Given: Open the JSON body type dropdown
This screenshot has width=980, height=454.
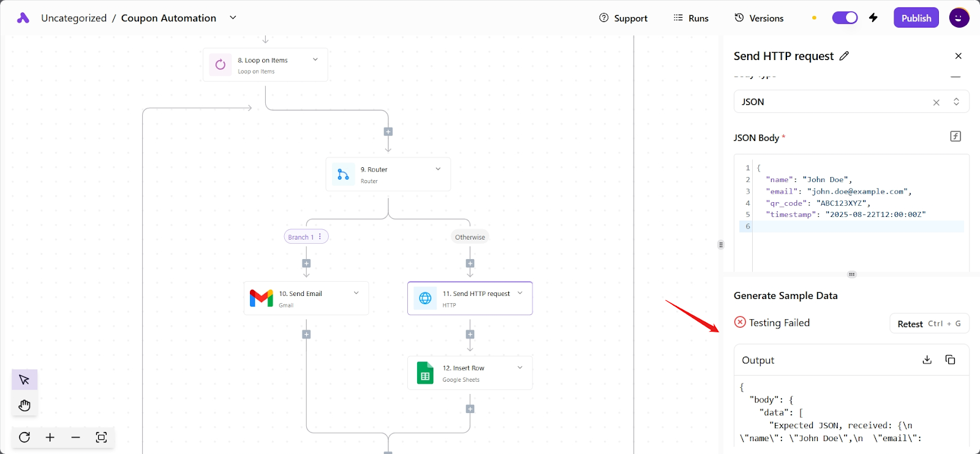Looking at the screenshot, I should [956, 102].
